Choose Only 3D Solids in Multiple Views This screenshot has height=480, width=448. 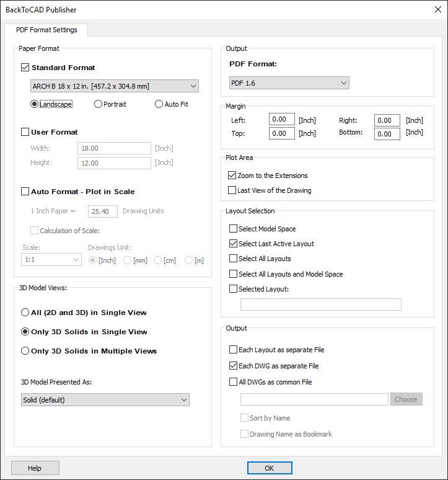point(25,351)
